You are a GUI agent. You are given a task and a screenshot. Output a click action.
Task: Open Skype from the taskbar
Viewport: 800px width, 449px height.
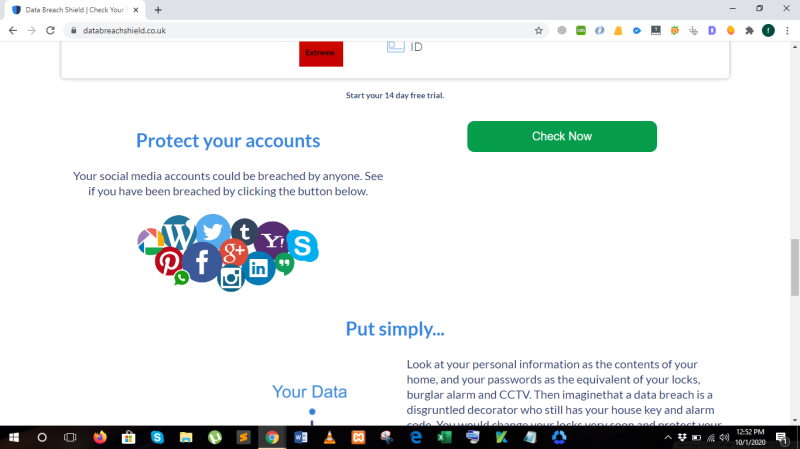click(x=157, y=437)
